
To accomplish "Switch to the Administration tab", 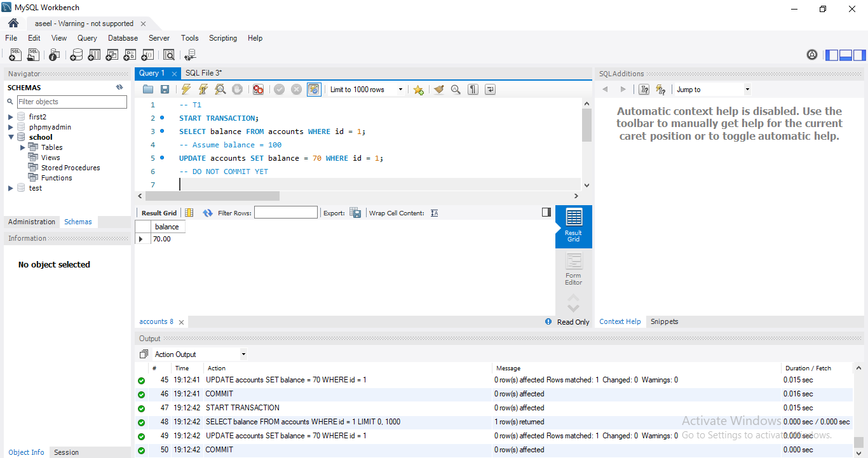I will (32, 222).
